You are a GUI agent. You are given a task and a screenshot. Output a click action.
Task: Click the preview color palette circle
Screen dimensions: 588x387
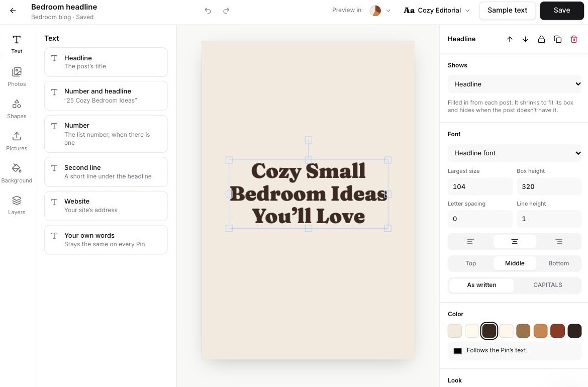(x=375, y=11)
